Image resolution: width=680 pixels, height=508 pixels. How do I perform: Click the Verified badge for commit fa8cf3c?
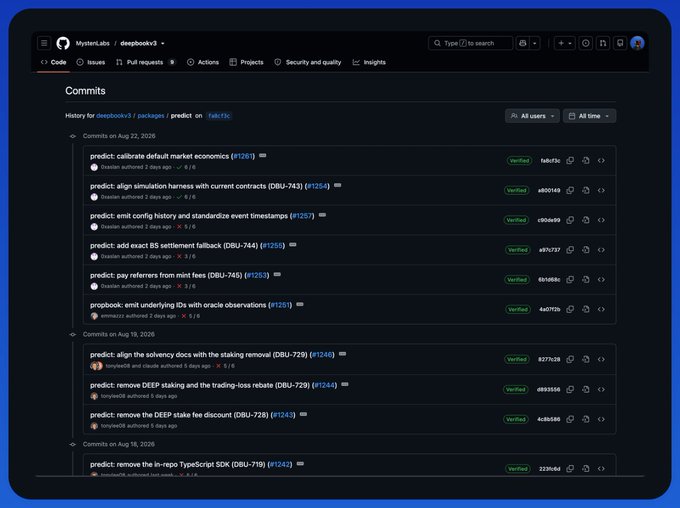519,161
